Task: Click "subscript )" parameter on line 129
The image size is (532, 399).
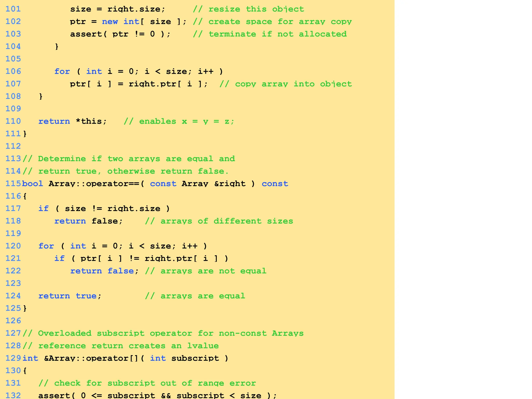Action: 200,358
